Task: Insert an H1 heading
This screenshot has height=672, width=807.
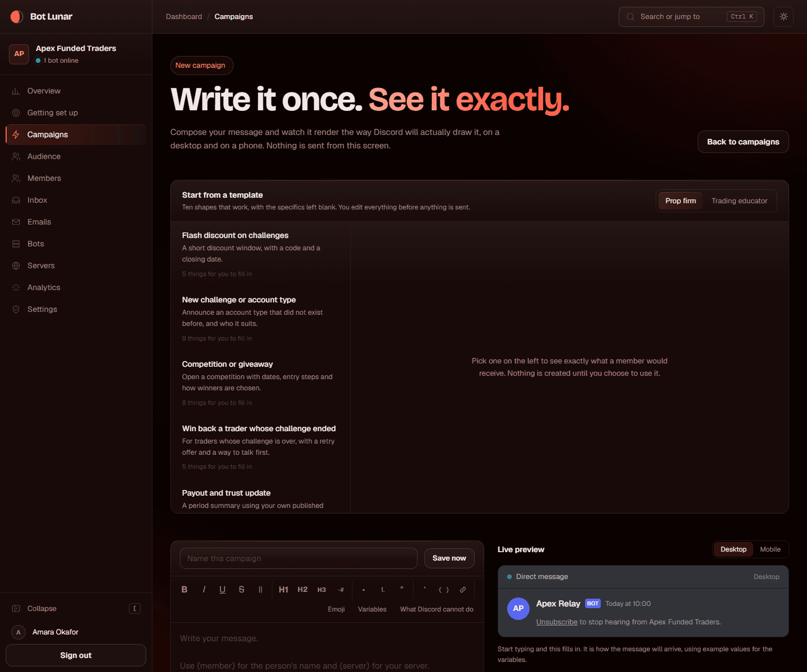Action: click(x=284, y=589)
